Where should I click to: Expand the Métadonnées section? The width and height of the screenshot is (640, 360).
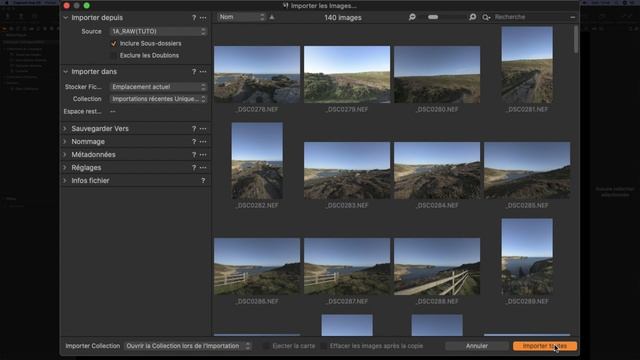click(65, 155)
